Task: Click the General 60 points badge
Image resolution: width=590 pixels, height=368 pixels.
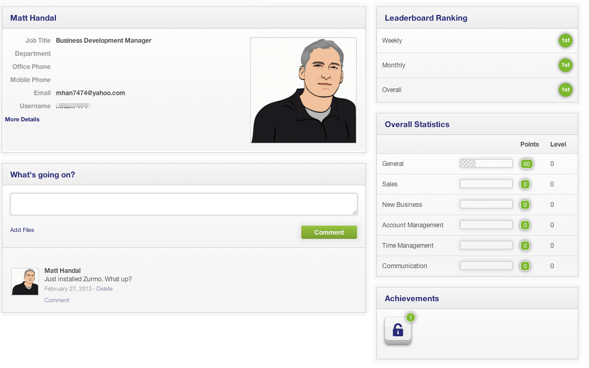Action: [x=526, y=164]
